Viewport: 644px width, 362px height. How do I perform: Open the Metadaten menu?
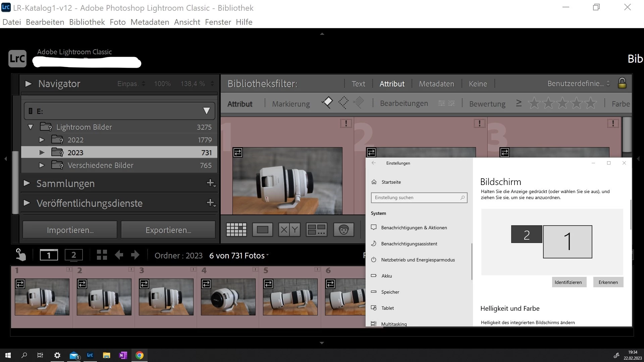150,22
